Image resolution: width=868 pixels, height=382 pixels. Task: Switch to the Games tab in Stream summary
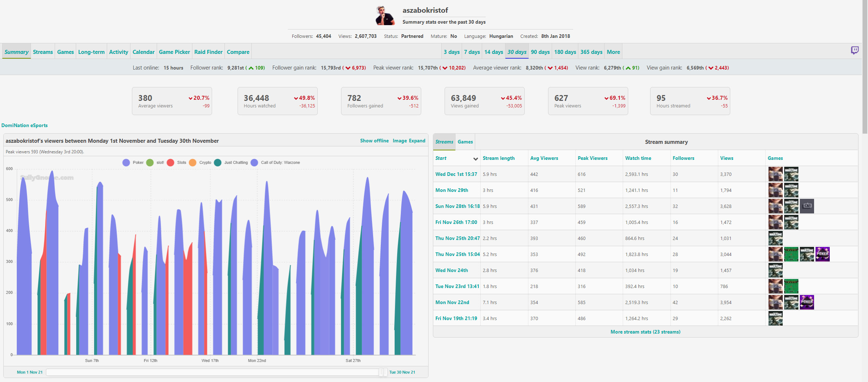click(465, 142)
